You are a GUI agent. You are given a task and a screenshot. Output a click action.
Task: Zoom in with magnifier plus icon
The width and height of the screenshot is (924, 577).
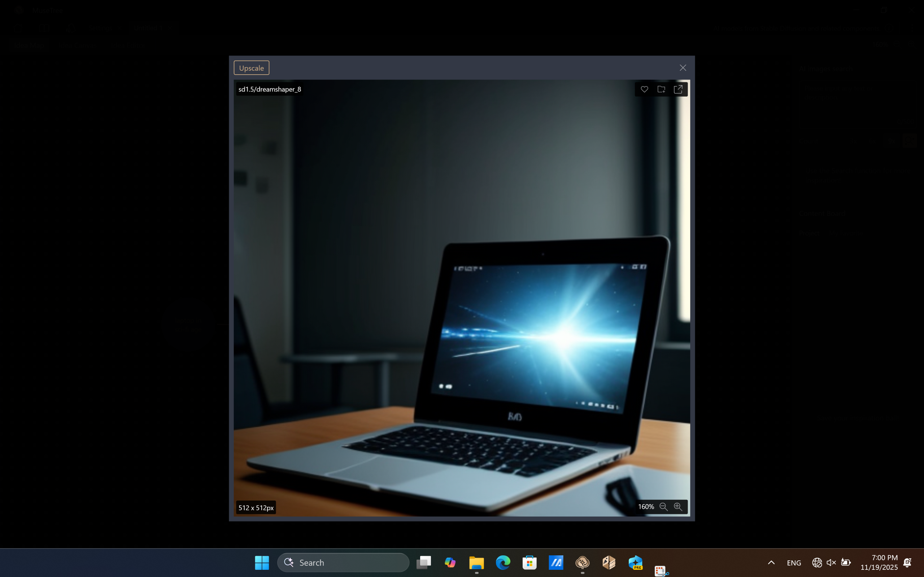678,507
